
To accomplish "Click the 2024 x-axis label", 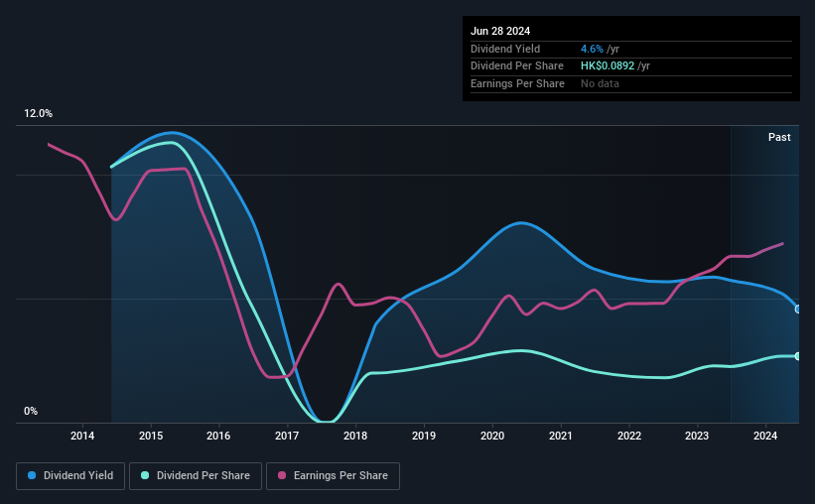I will click(765, 436).
